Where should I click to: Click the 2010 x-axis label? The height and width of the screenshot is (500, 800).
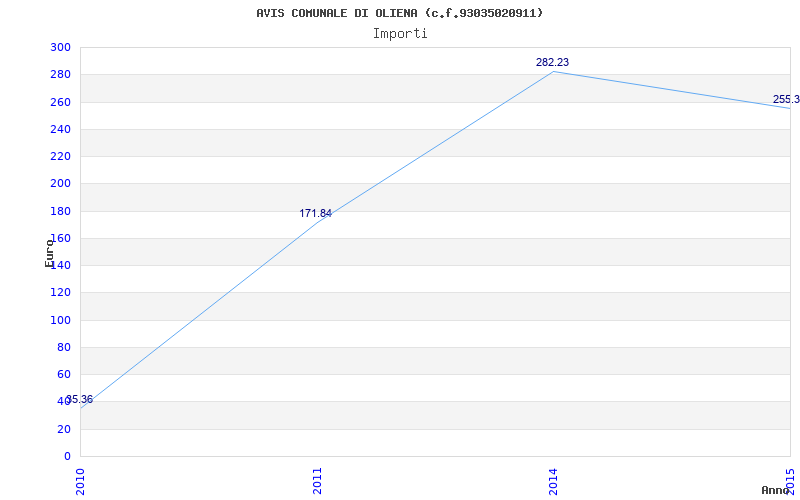pos(81,482)
